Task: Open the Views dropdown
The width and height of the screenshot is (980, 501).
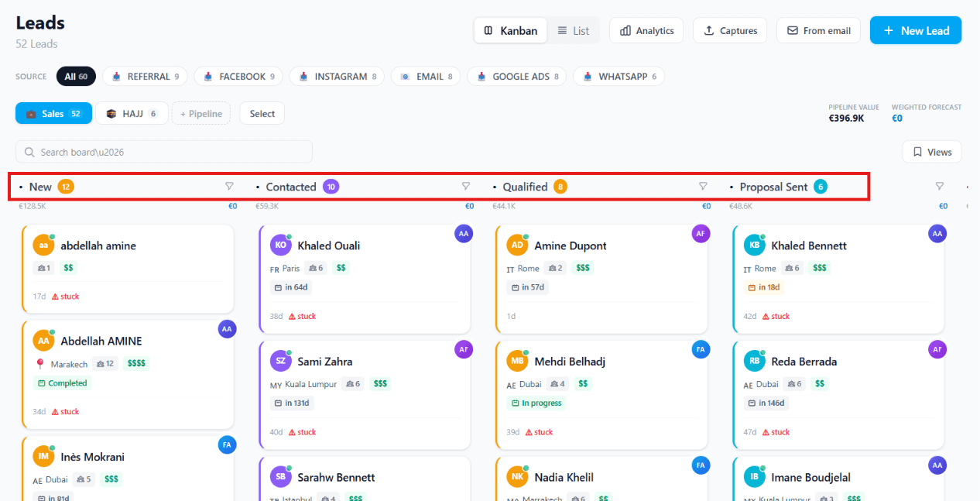Action: 932,152
